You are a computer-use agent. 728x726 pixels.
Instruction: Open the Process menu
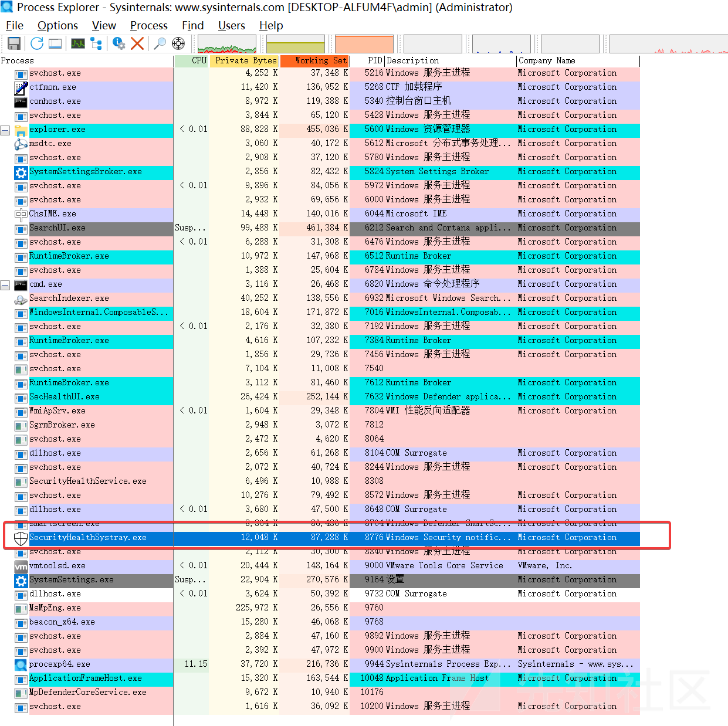(149, 25)
